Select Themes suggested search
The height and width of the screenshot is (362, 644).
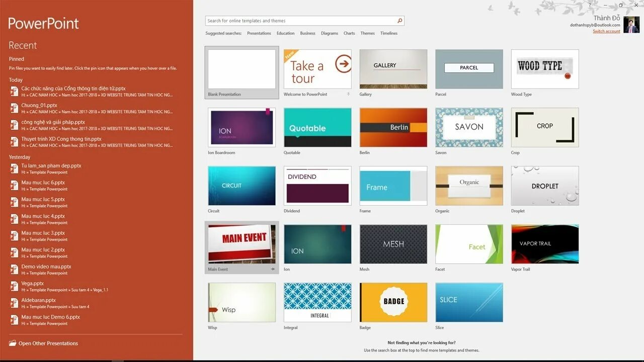(367, 33)
